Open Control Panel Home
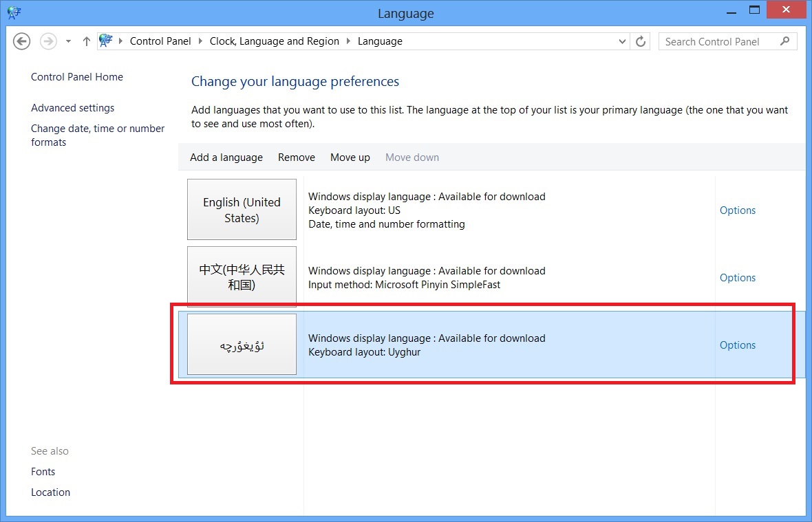 click(77, 77)
